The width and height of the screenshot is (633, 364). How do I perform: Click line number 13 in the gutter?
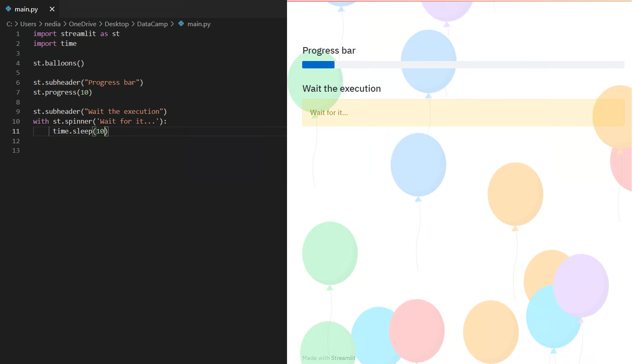click(16, 151)
